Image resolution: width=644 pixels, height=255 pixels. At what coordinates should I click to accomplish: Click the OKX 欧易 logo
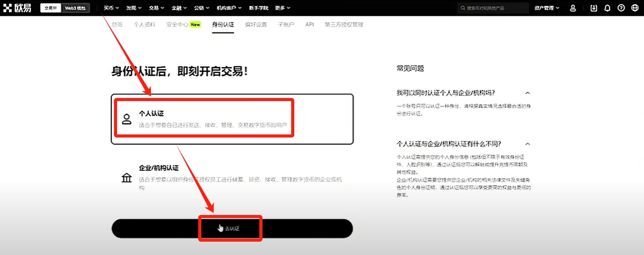pos(17,8)
